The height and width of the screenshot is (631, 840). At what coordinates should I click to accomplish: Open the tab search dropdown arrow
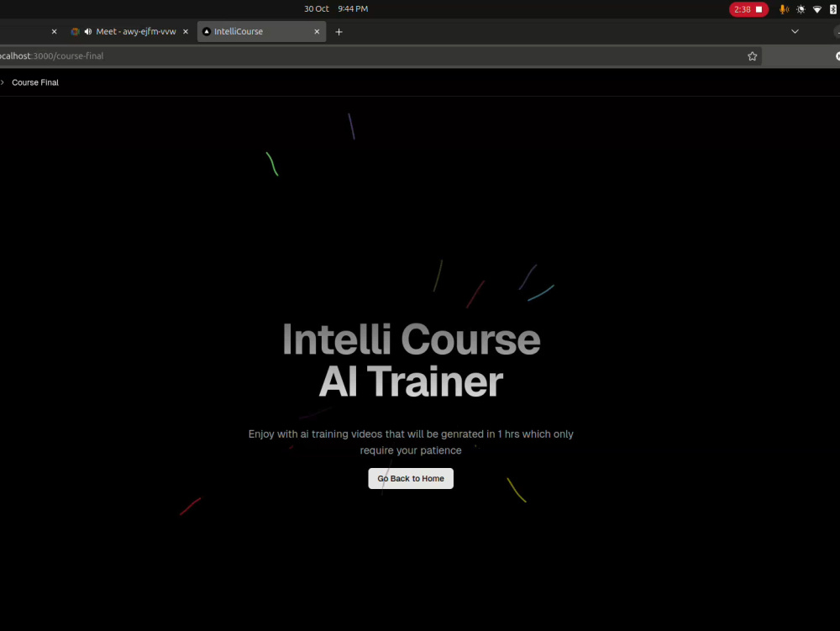click(x=795, y=32)
